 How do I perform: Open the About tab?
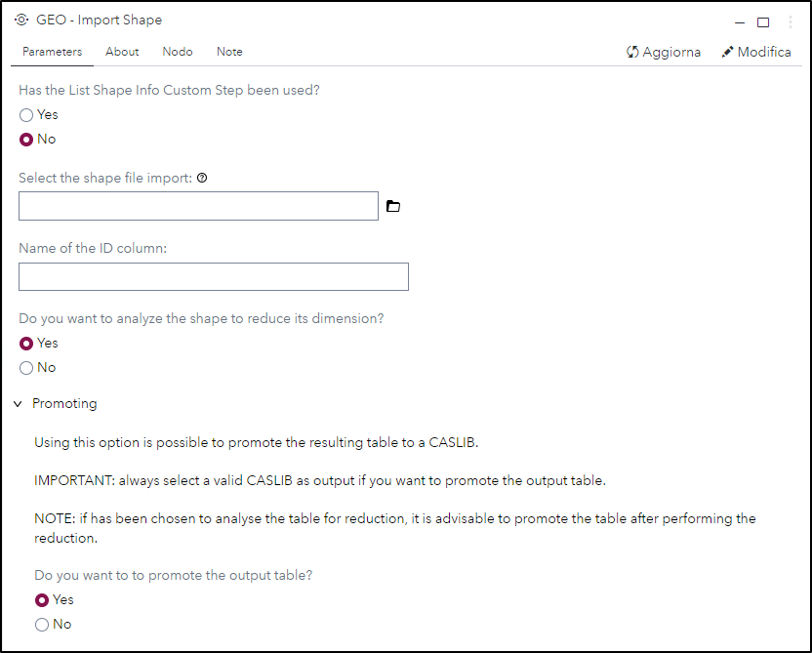pyautogui.click(x=122, y=52)
